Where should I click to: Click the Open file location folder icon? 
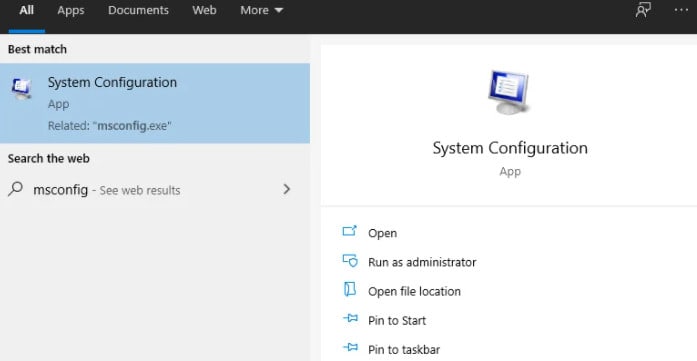[350, 290]
